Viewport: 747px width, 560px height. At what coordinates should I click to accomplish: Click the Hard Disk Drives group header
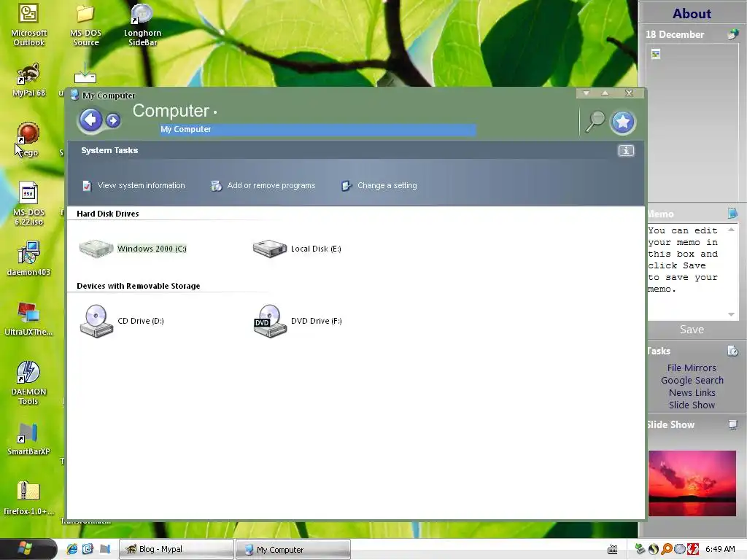pos(108,214)
